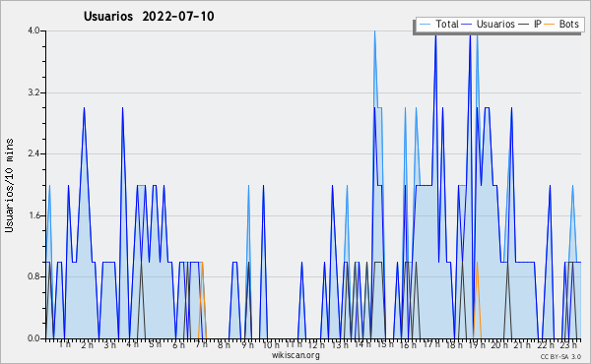Screen dimensions: 591x364
Task: Click the '23 h' x-axis label
Action: click(x=568, y=344)
